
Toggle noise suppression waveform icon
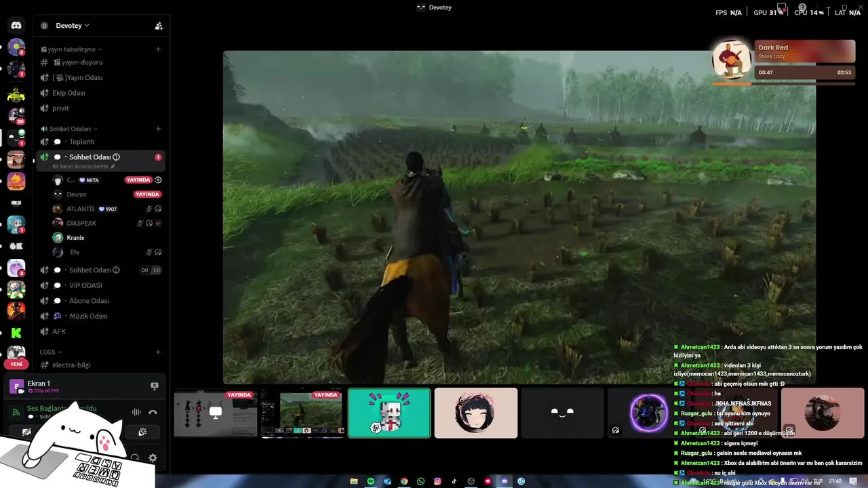[x=136, y=412]
